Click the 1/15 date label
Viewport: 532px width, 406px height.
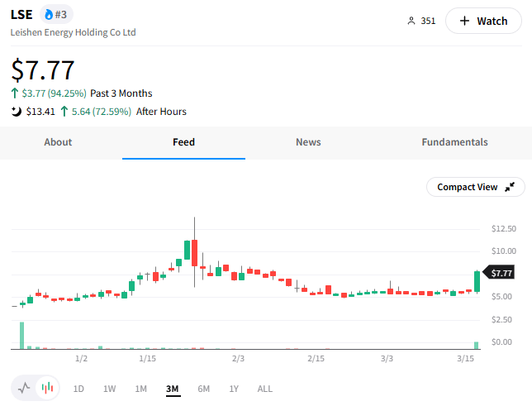point(147,358)
